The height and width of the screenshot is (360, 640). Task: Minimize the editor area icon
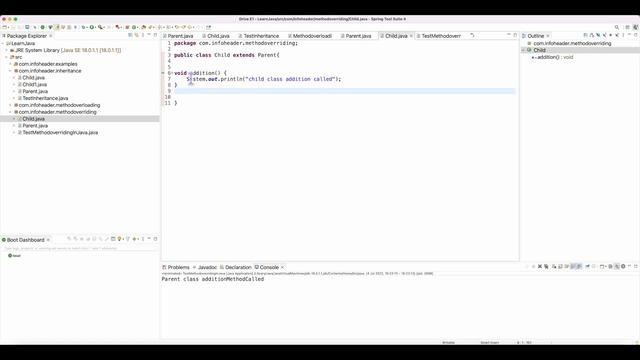pyautogui.click(x=509, y=35)
